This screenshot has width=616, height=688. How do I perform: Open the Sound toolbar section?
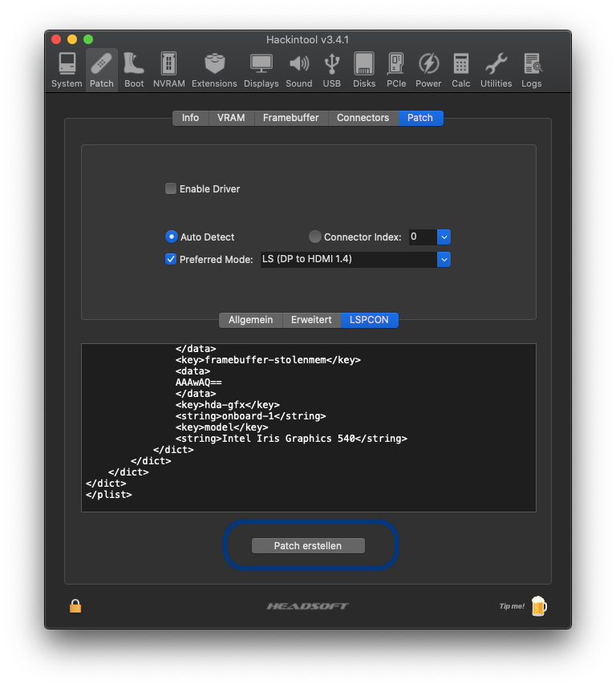[x=299, y=71]
